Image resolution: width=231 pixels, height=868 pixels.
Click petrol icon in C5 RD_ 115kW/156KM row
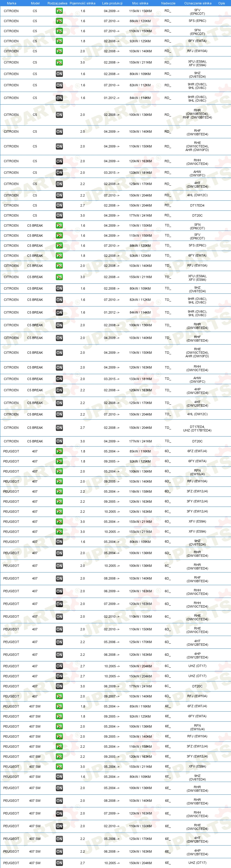pos(59,11)
